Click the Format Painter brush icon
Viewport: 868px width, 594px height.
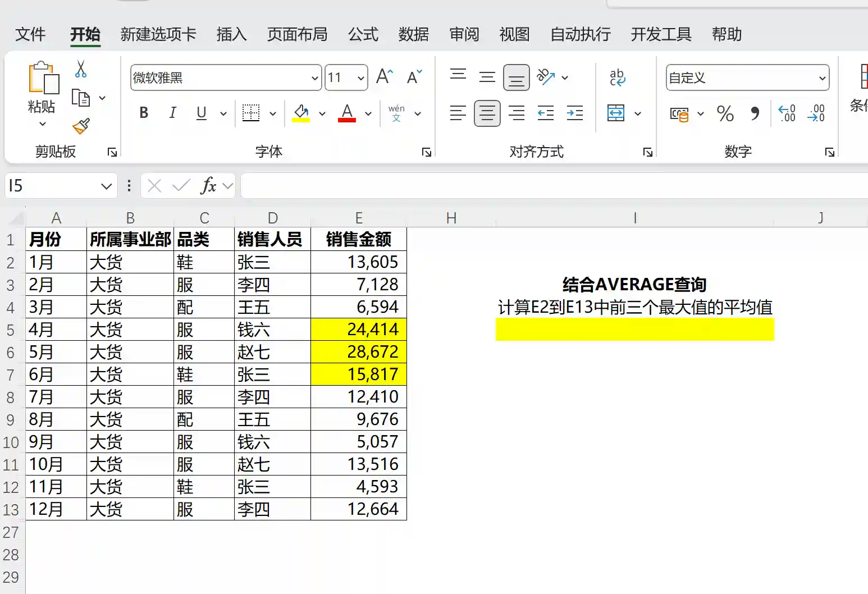click(81, 126)
